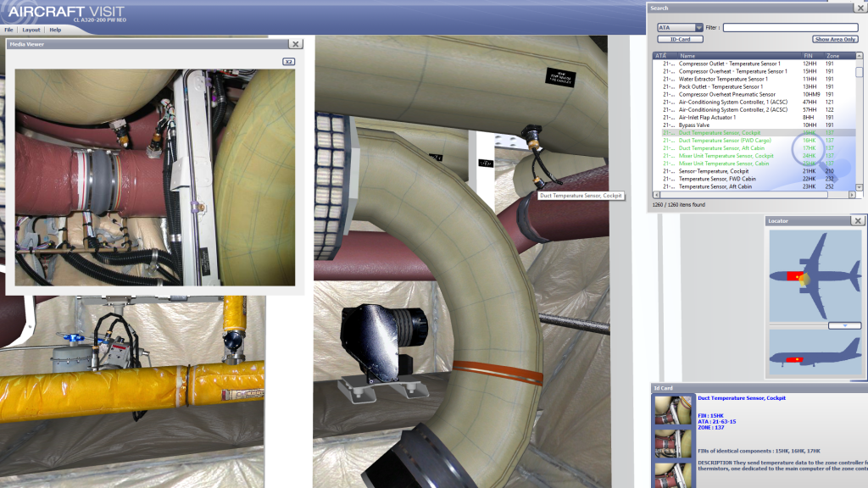Open second thumbnail in Id Card
The image size is (868, 488).
(x=672, y=442)
